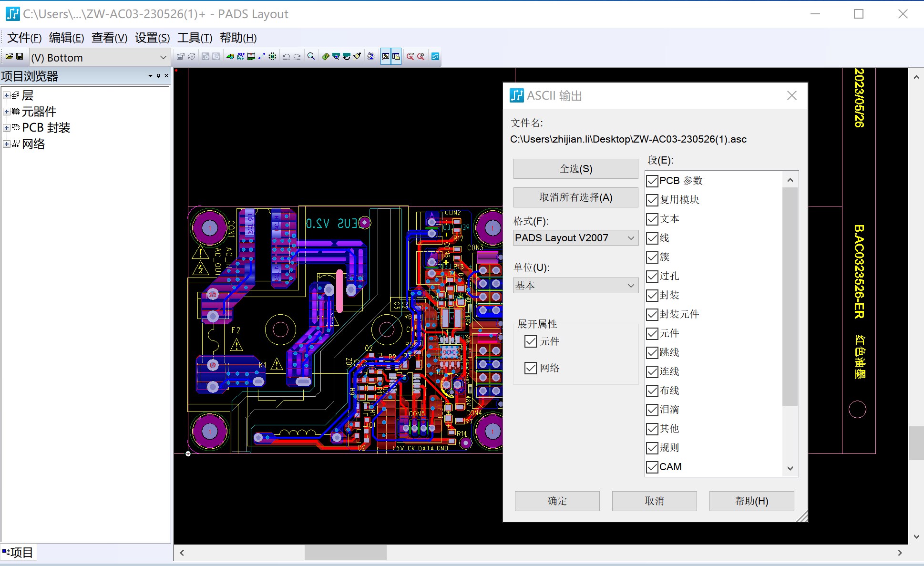The width and height of the screenshot is (924, 566).
Task: Uncheck the CAM section checkbox
Action: click(x=652, y=467)
